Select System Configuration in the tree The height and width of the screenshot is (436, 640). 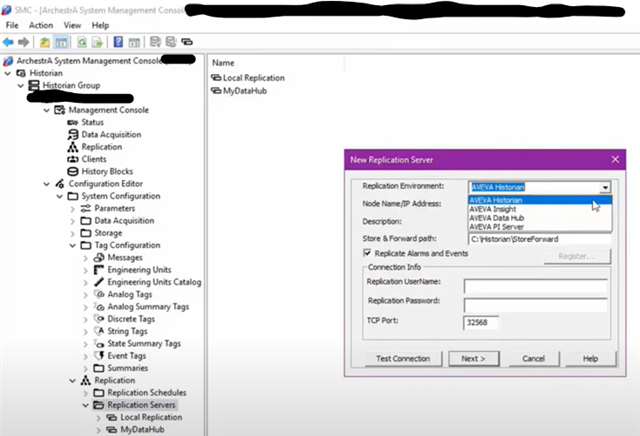(x=121, y=196)
